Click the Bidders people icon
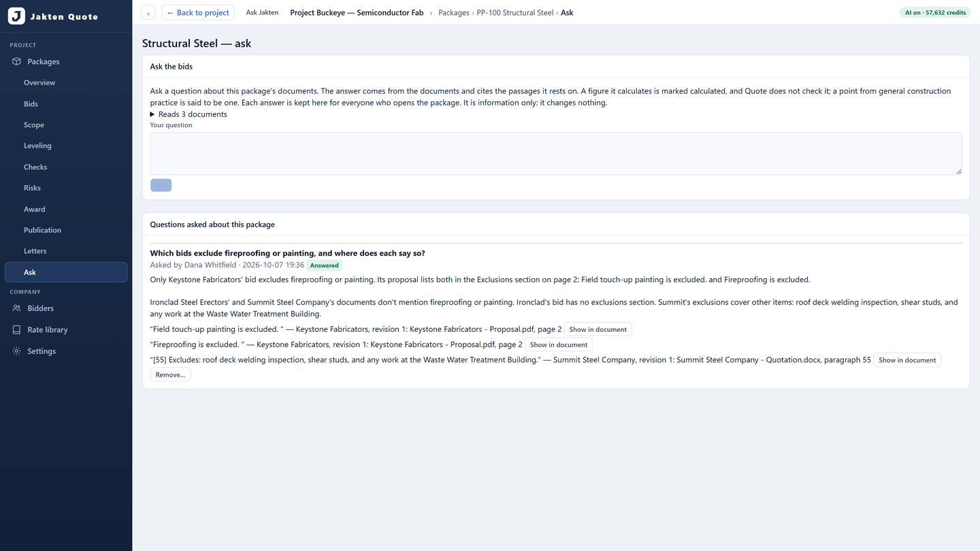This screenshot has width=980, height=551. [x=17, y=308]
